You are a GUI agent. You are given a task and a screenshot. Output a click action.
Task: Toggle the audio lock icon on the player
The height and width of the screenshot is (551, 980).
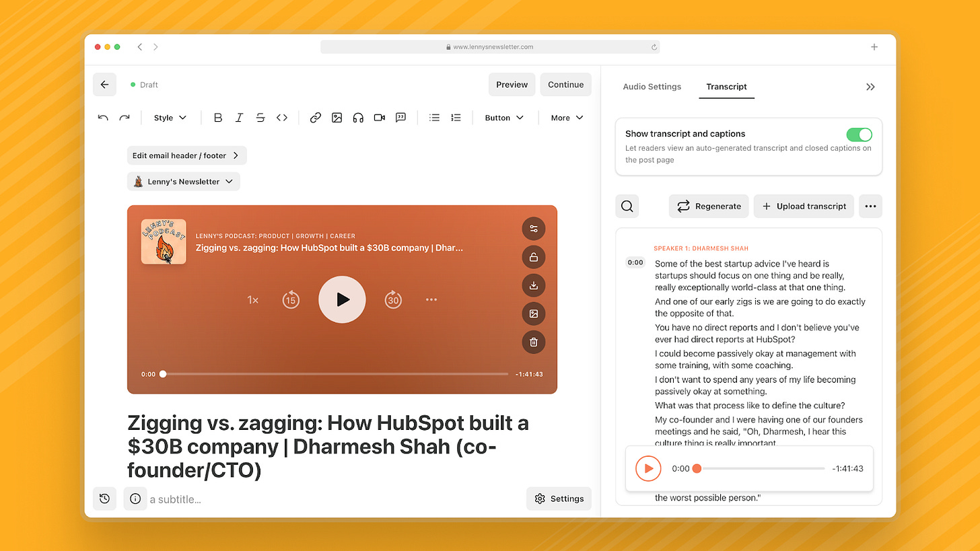[534, 257]
